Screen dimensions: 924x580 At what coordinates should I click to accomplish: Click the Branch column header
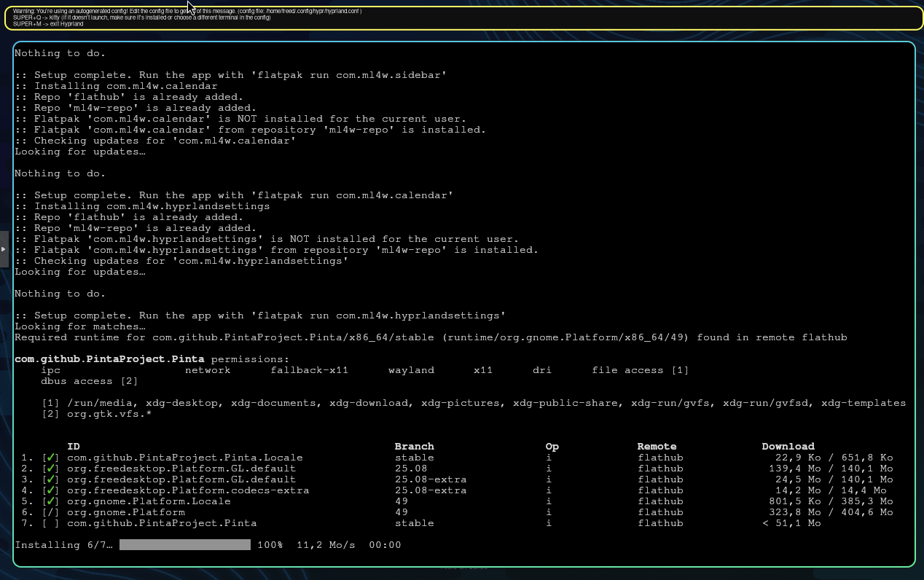(414, 447)
